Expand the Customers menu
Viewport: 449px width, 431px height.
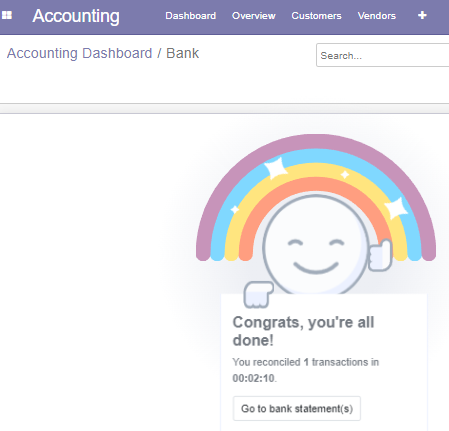pos(316,16)
